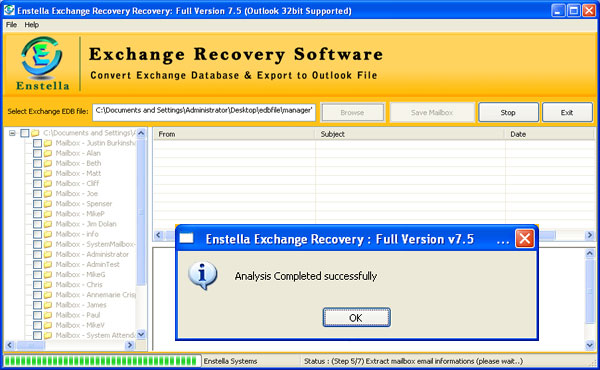Click email list scroll right arrow
600x370 pixels.
coord(590,235)
